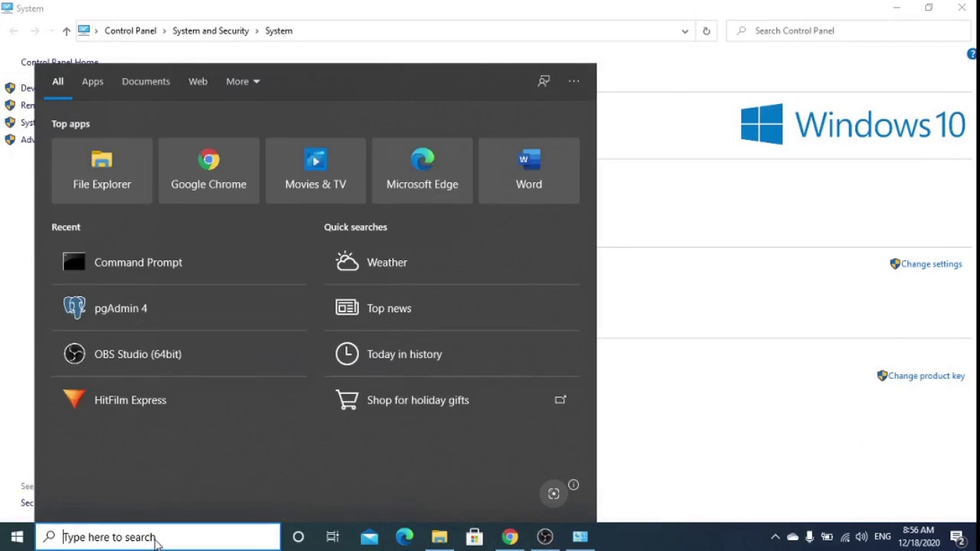980x551 pixels.
Task: Click the Type here to search box
Action: tap(158, 537)
